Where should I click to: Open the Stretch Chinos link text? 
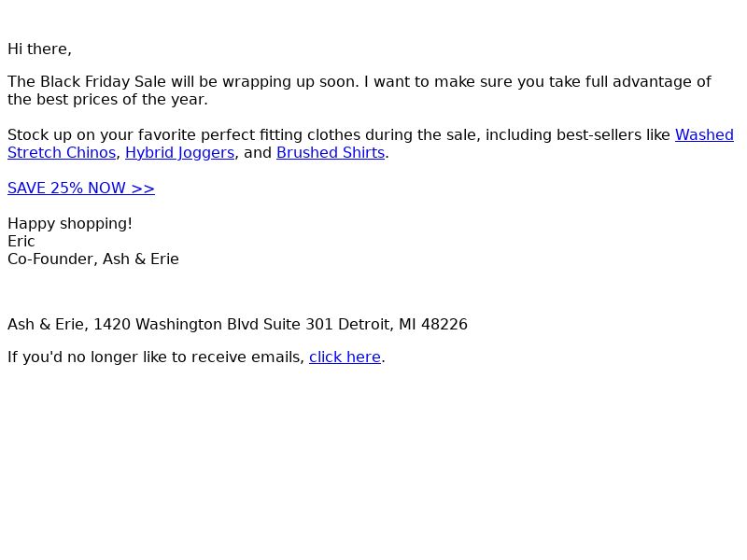pyautogui.click(x=62, y=153)
